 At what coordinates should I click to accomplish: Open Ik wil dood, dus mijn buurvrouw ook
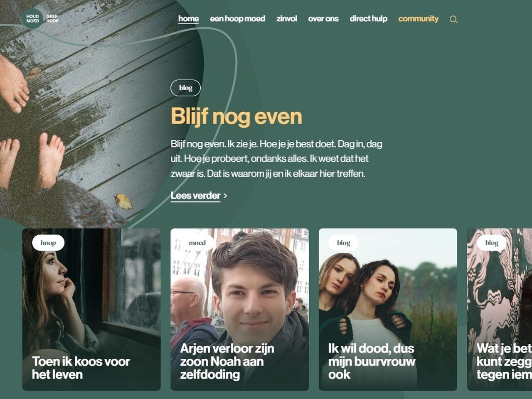[x=388, y=309]
